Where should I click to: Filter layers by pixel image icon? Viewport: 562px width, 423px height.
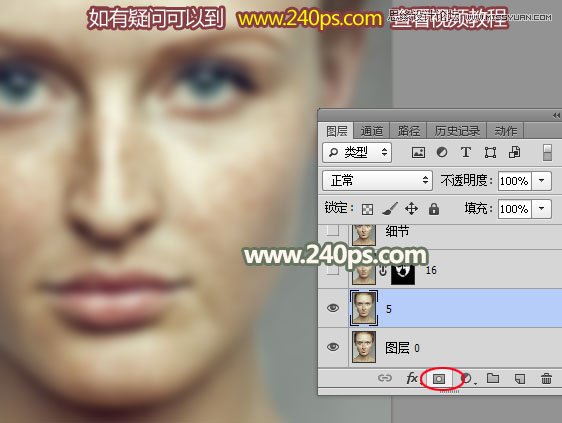coord(418,153)
